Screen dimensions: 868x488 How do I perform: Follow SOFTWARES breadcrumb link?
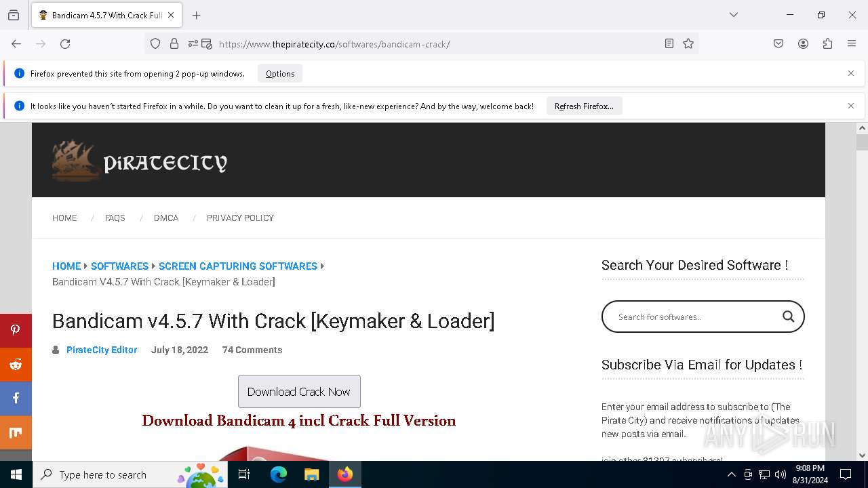pyautogui.click(x=119, y=266)
